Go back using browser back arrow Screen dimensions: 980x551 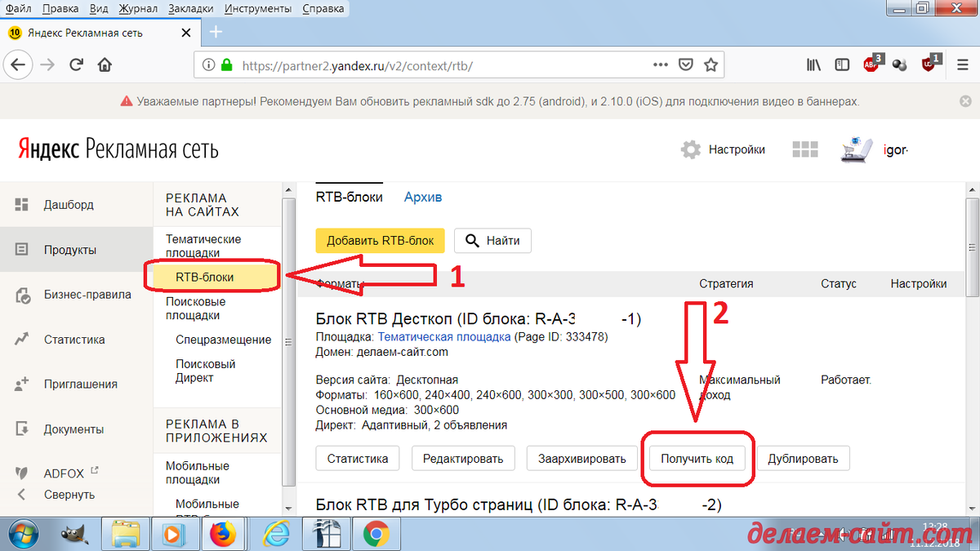click(18, 64)
